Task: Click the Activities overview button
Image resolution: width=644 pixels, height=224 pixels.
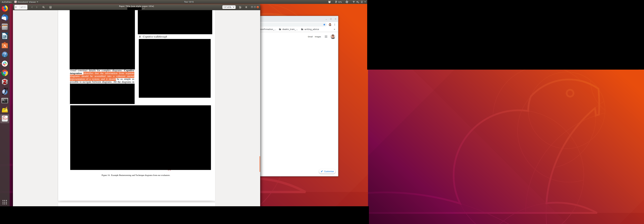Action: point(6,2)
